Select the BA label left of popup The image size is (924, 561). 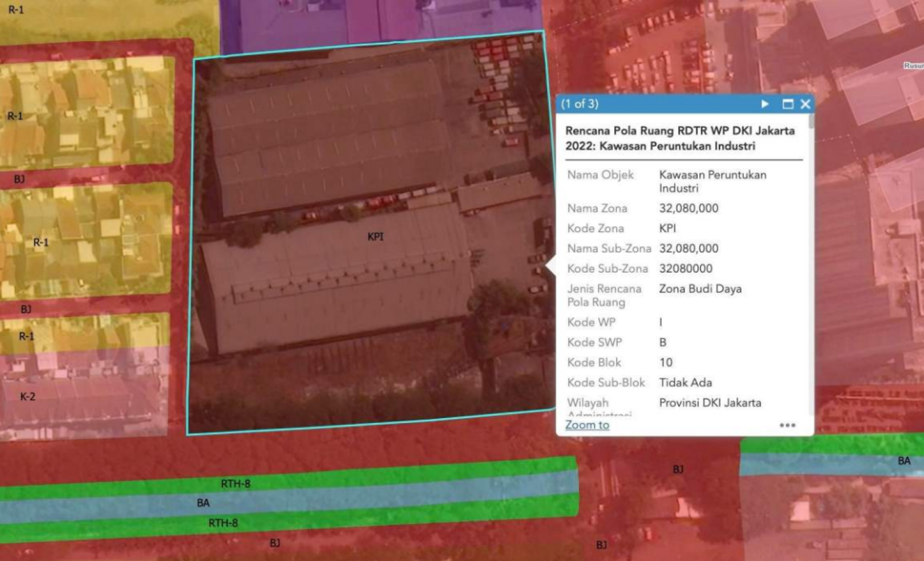pyautogui.click(x=203, y=503)
